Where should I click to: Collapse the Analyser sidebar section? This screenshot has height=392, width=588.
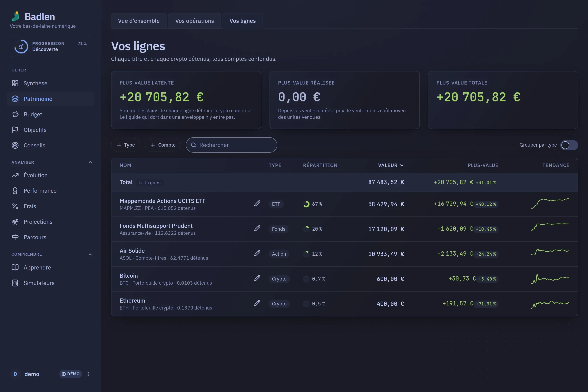(x=90, y=162)
